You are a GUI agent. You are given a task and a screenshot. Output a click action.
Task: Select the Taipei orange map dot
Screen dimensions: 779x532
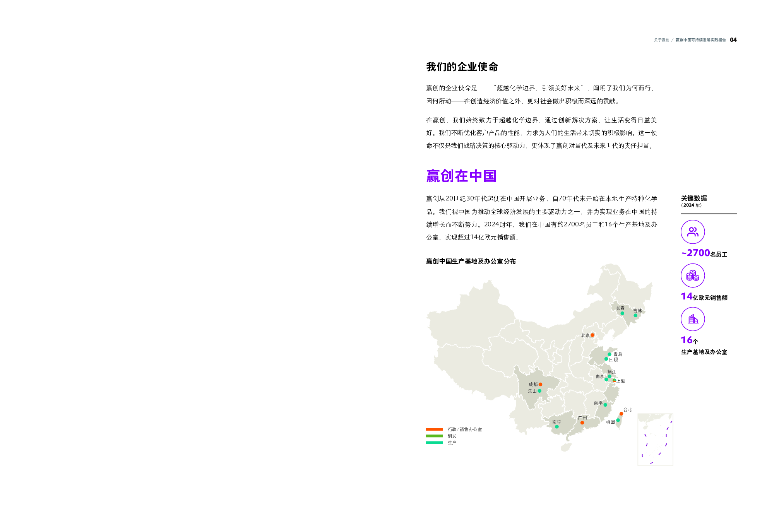pos(621,414)
